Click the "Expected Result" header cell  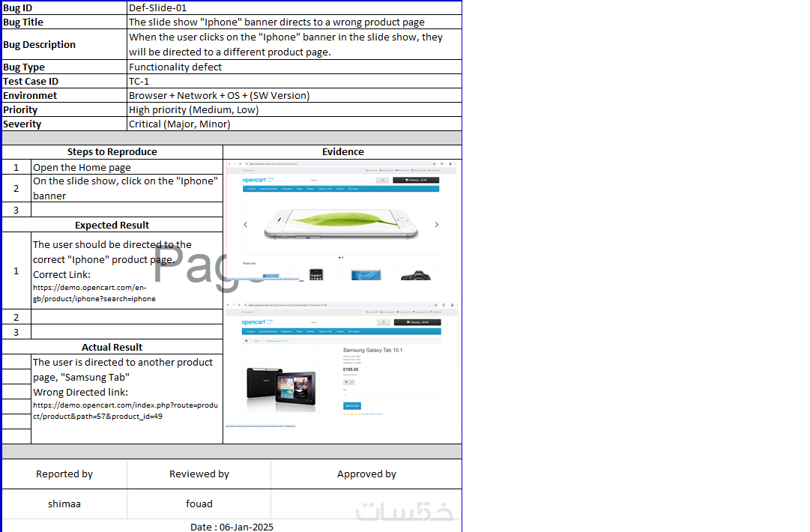[112, 226]
